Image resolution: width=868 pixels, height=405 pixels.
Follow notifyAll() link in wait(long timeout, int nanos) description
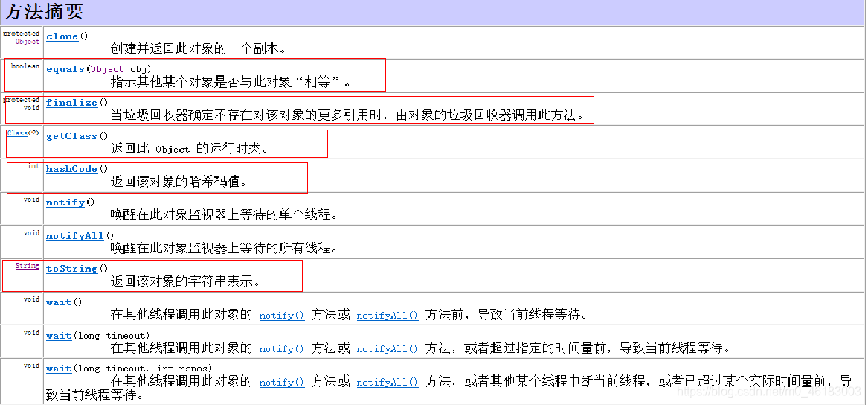point(388,382)
